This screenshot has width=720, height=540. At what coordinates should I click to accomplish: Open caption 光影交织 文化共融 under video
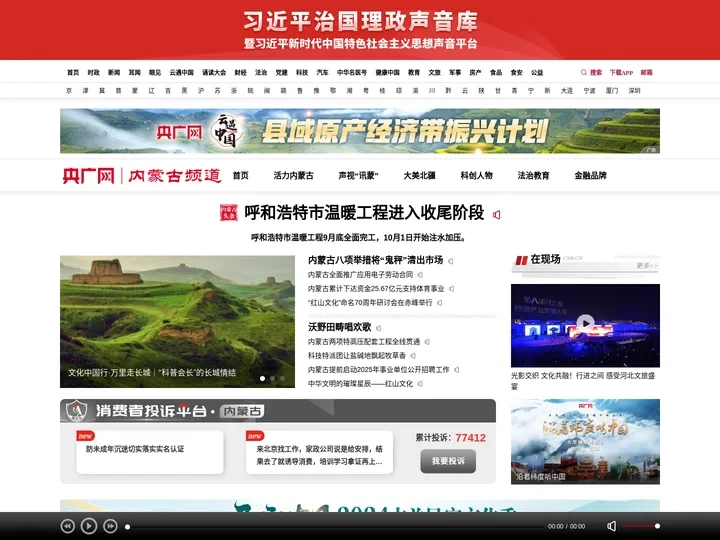[x=583, y=381]
